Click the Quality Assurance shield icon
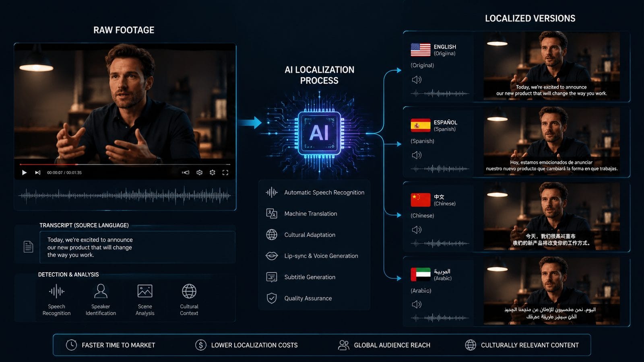Image resolution: width=644 pixels, height=362 pixels. pyautogui.click(x=272, y=298)
